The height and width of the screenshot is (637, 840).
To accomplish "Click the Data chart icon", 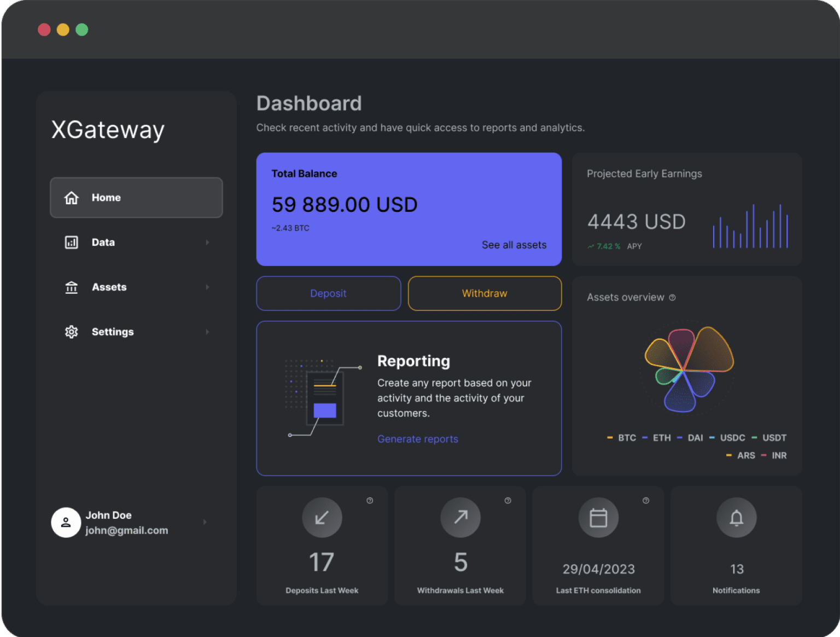I will pos(72,242).
